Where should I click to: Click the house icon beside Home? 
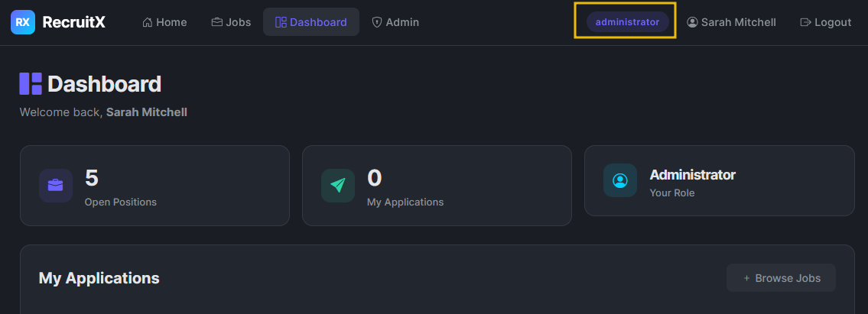pyautogui.click(x=148, y=22)
